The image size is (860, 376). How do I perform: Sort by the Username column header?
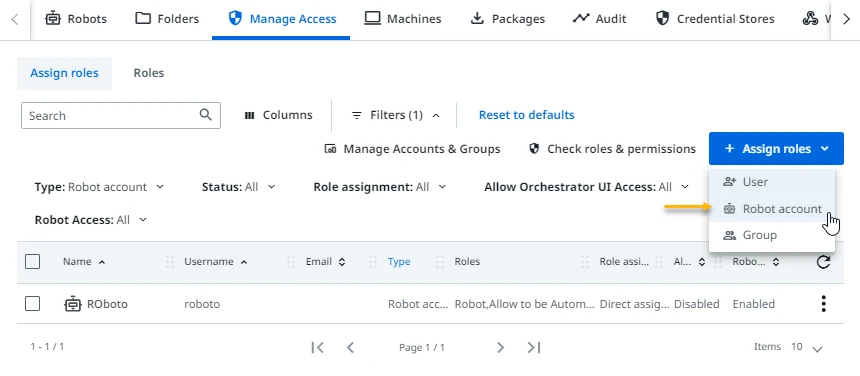coord(216,261)
